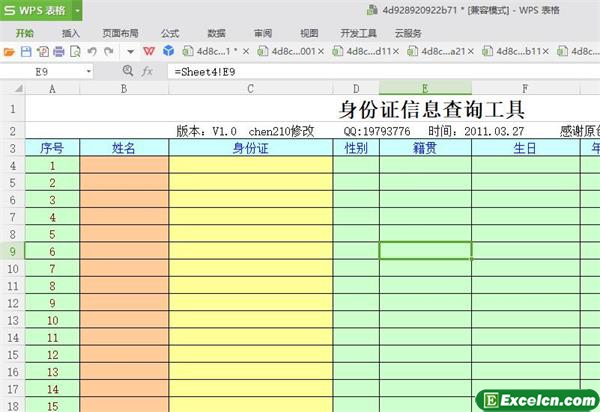Click the red WPS W icon

(x=149, y=50)
